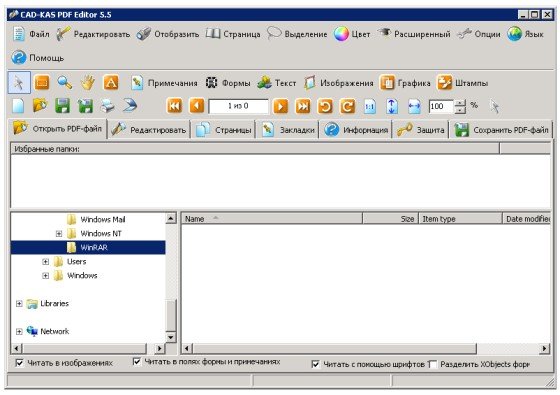Screen dimensions: 560x395
Task: Open the Формы tools
Action: (x=228, y=83)
